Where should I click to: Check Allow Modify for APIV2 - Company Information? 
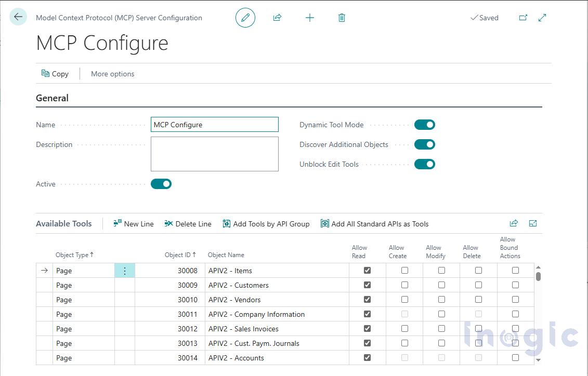tap(442, 314)
